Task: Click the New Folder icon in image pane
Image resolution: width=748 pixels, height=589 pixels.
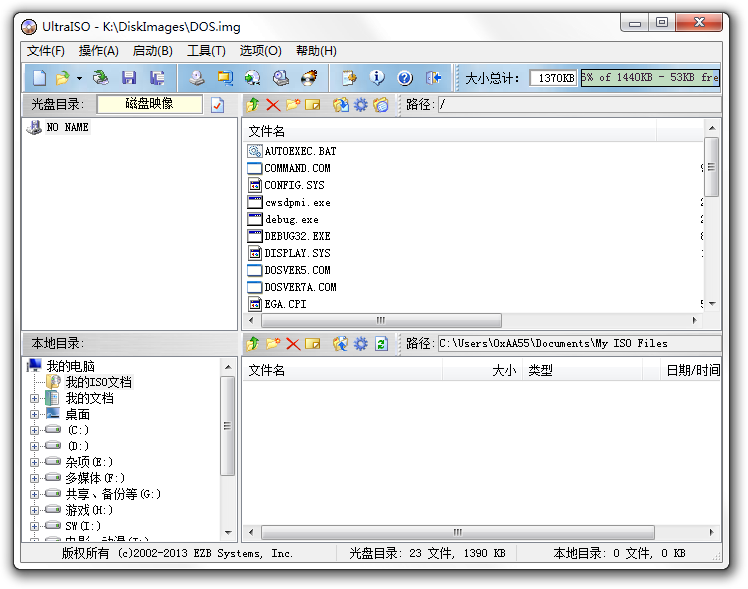Action: tap(293, 105)
